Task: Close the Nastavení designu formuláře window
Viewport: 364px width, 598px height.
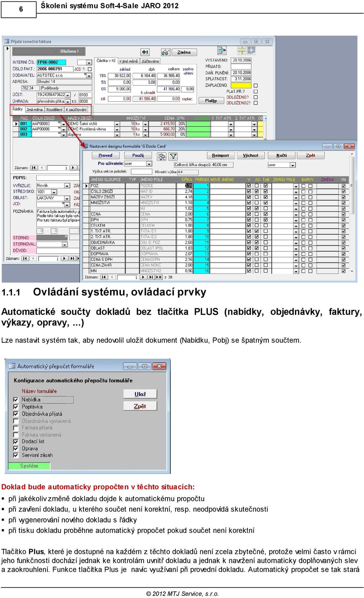Action: pos(349,146)
